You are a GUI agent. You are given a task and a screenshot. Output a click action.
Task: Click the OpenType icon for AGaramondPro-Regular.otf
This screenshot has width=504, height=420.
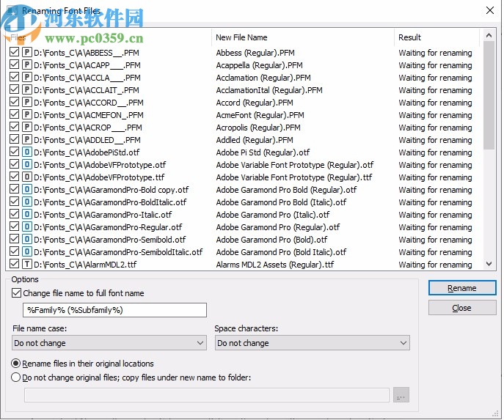[x=27, y=227]
